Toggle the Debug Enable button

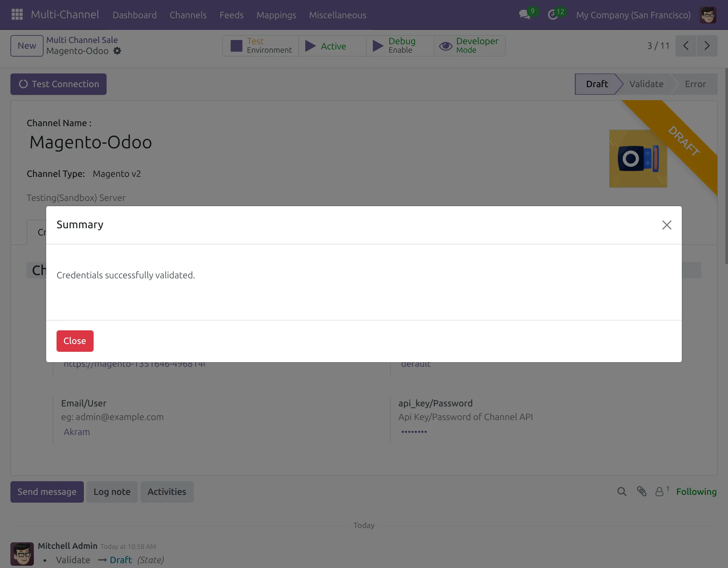(400, 46)
